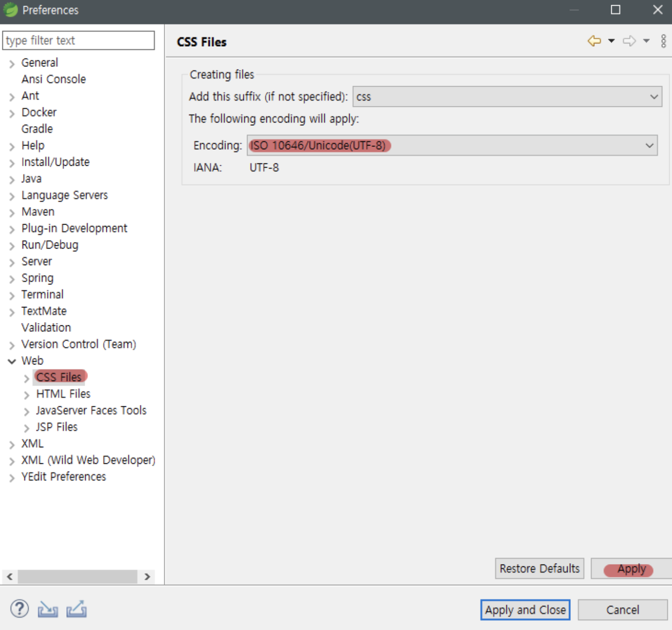
Task: Expand the HTML Files subnode
Action: pos(27,395)
